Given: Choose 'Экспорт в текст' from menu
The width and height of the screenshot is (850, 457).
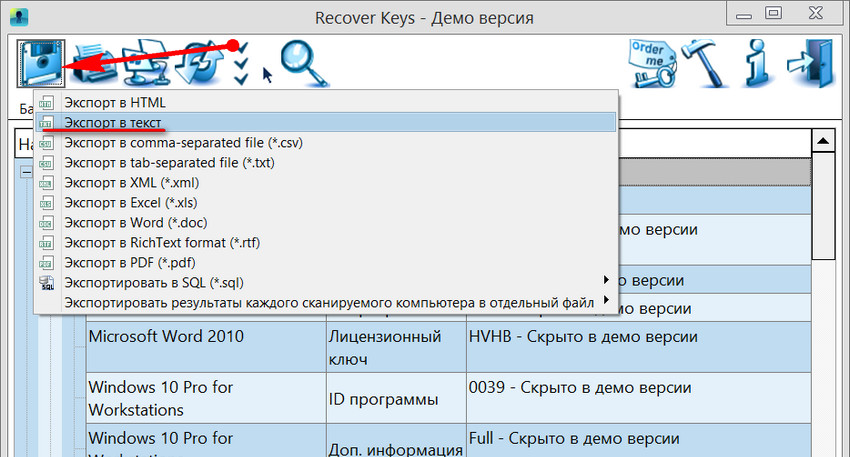Looking at the screenshot, I should (114, 122).
